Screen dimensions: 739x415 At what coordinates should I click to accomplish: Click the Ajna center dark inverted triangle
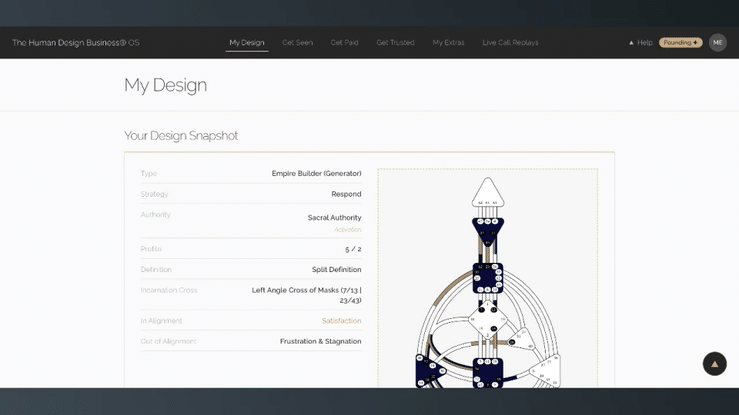click(488, 231)
